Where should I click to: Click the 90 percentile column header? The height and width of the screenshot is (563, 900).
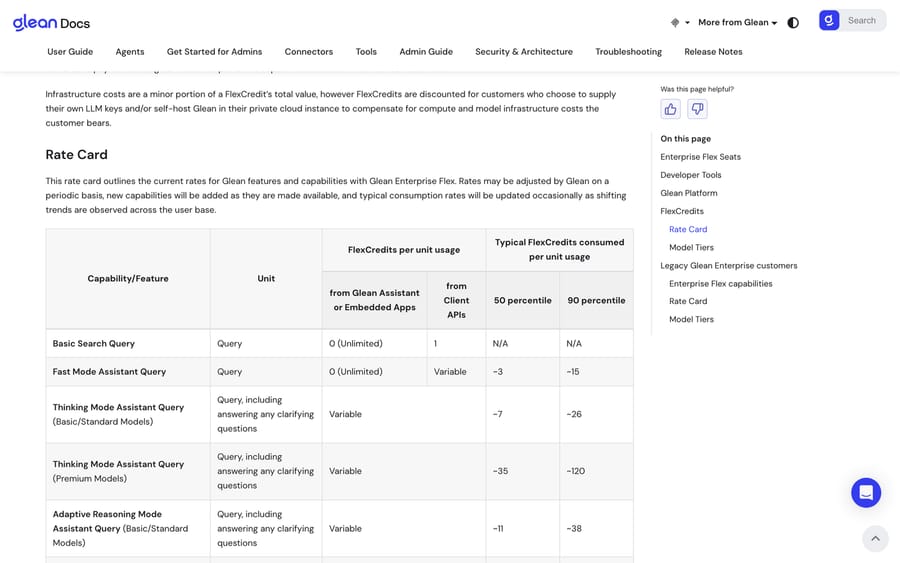596,300
